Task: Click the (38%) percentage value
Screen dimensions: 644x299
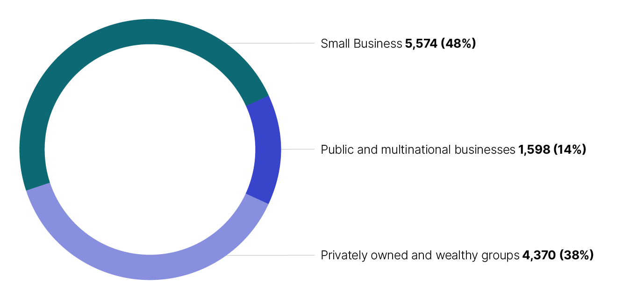Action: tap(577, 256)
